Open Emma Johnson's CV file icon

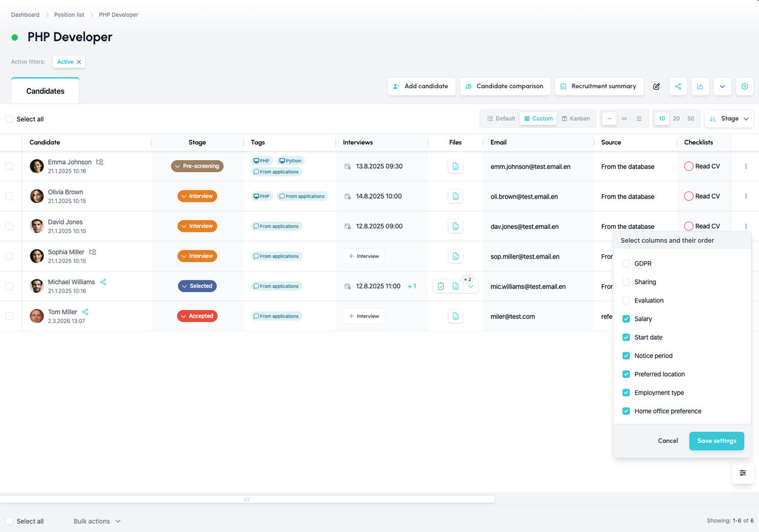pyautogui.click(x=455, y=166)
